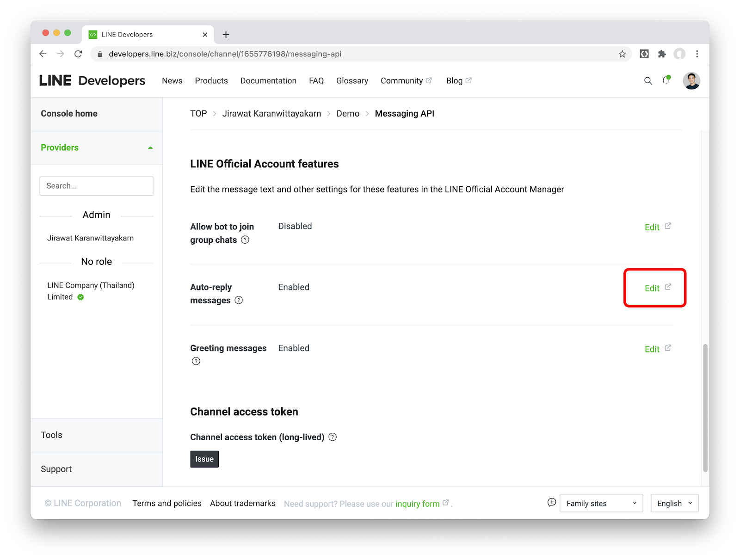This screenshot has width=740, height=560.
Task: Reload the page
Action: point(78,54)
